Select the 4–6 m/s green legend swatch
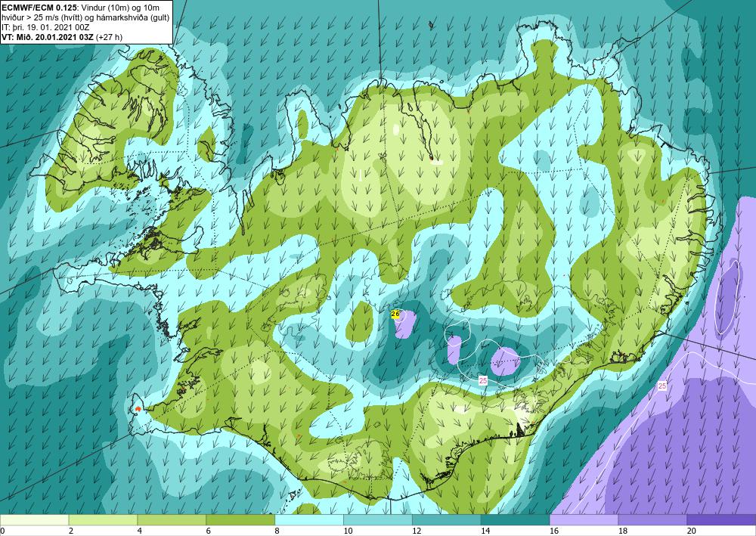This screenshot has height=536, width=756. click(172, 519)
